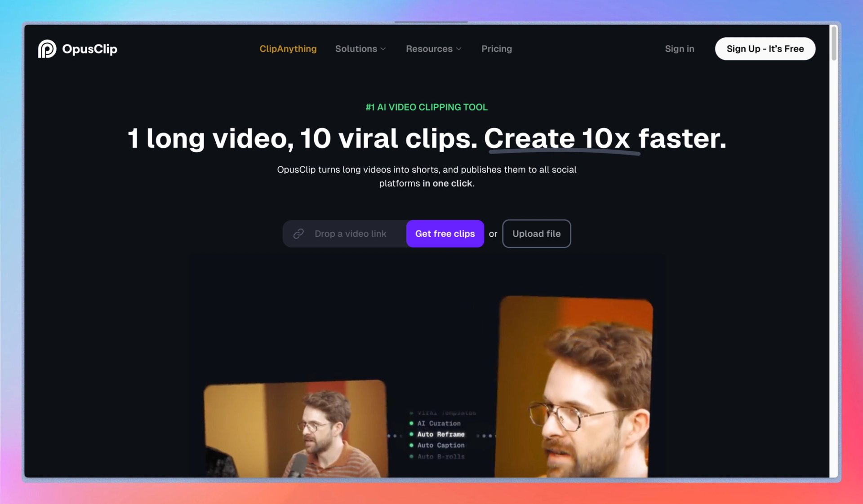Click Sign Up - It's Free button
Image resolution: width=863 pixels, height=504 pixels.
(x=765, y=49)
